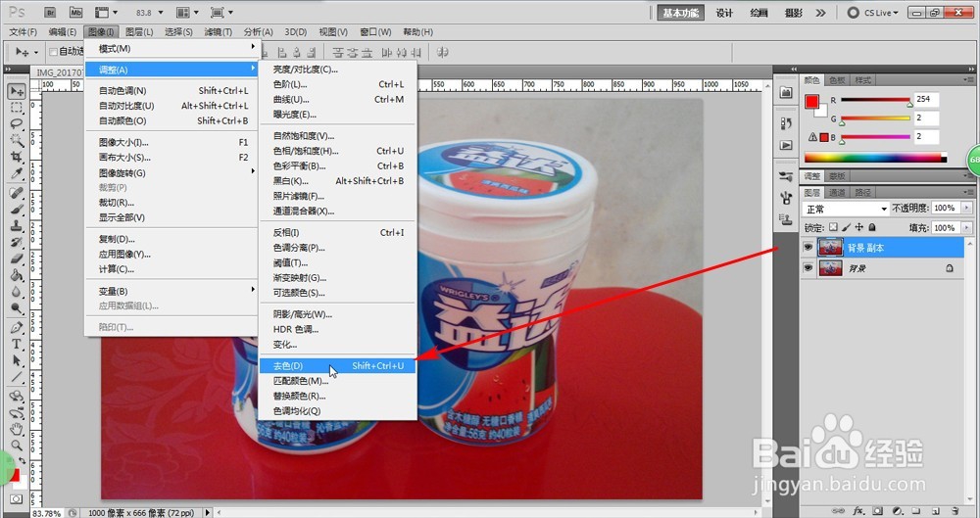Open fill 填充 slider arrow
Viewport: 980px width, 518px height.
pos(967,228)
